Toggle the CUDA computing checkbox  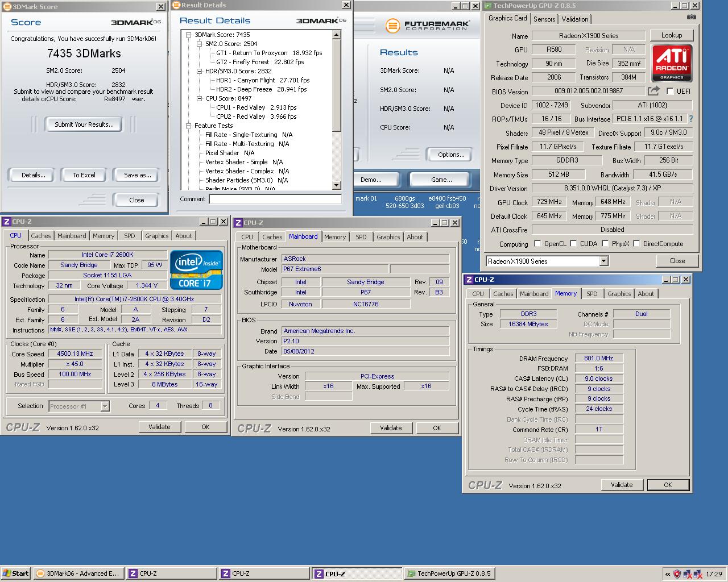[x=573, y=244]
